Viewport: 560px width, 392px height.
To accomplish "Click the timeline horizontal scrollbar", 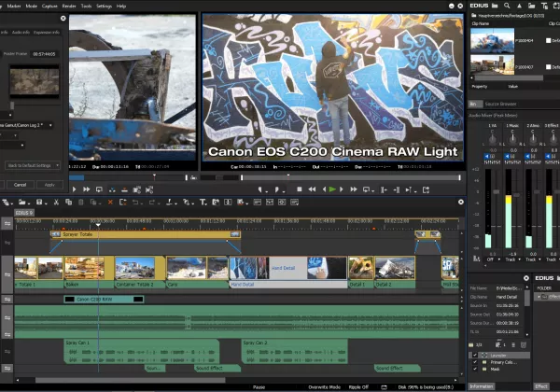I will pyautogui.click(x=130, y=380).
